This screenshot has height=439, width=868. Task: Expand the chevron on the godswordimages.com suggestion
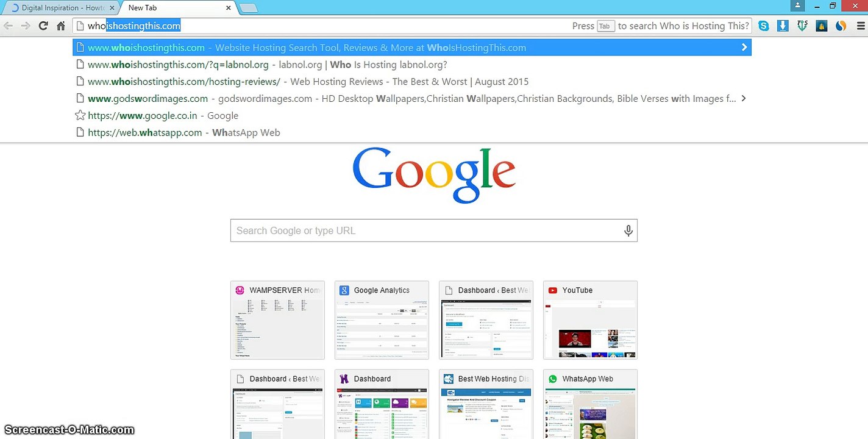744,99
